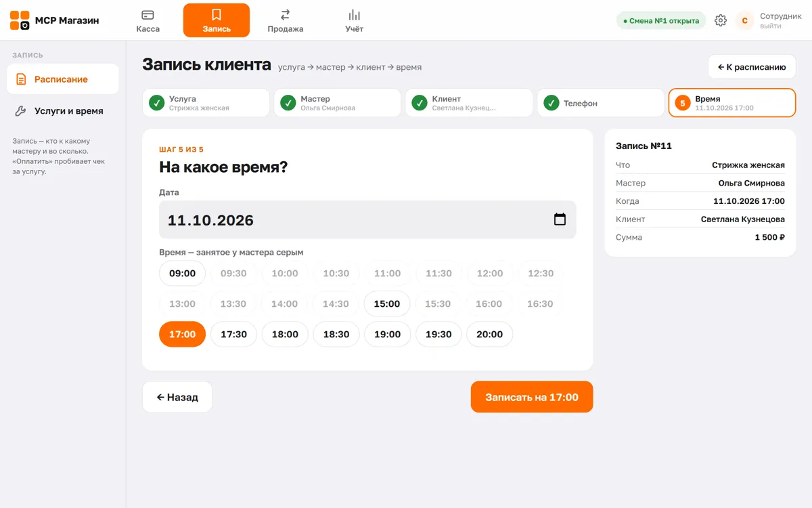Image resolution: width=812 pixels, height=508 pixels.
Task: Click the ШАГ 5 ИЗ 5 label
Action: tap(181, 150)
